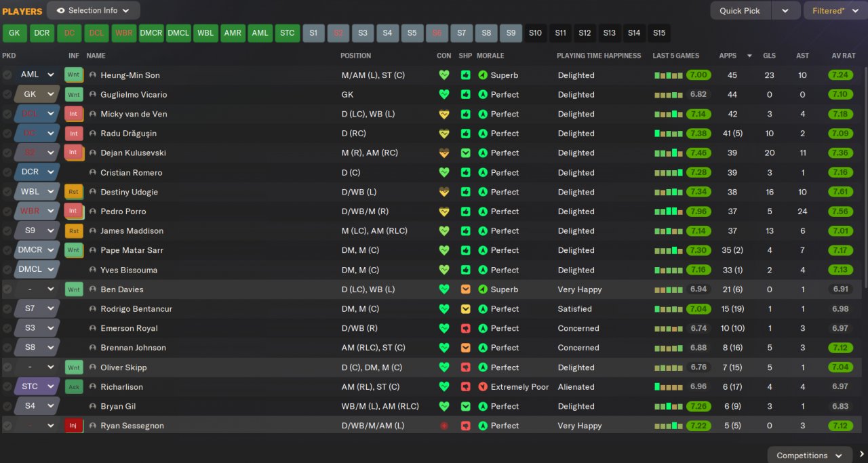Toggle the selection check for Oliver Skipp
This screenshot has height=463, width=868.
coord(7,367)
